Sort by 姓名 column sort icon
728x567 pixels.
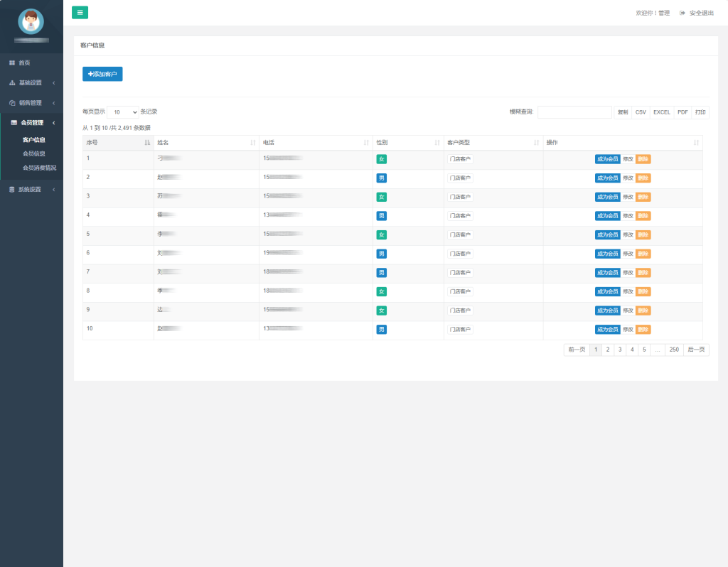253,142
